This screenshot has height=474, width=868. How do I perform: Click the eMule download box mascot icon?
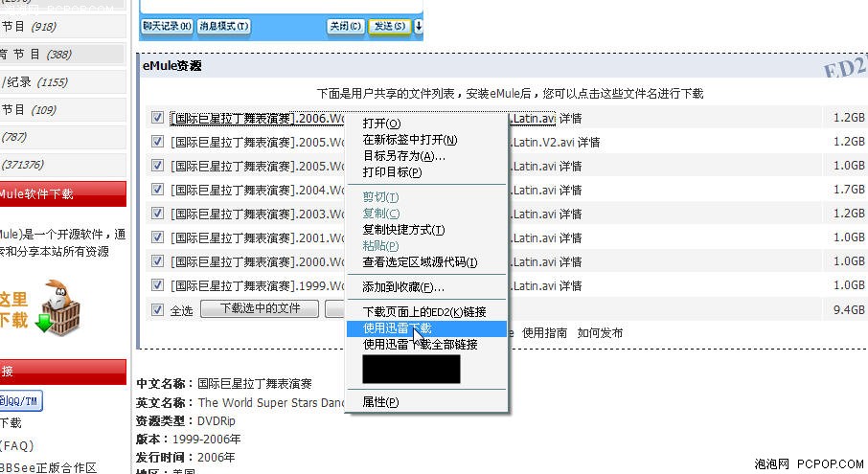[58, 308]
